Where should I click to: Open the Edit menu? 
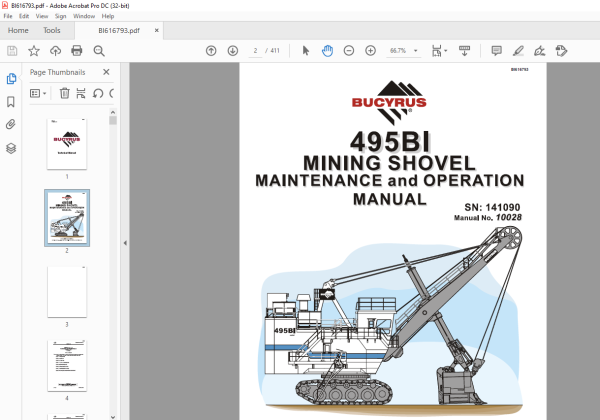coord(24,16)
